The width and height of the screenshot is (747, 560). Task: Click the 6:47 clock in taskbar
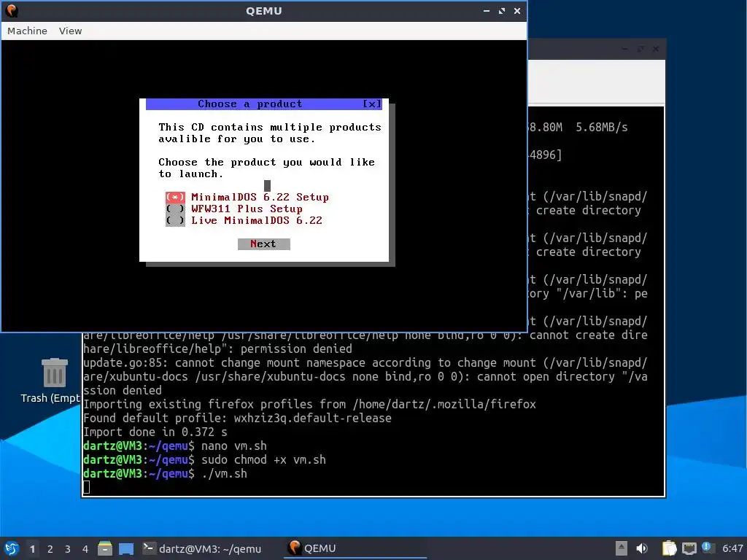coord(732,548)
